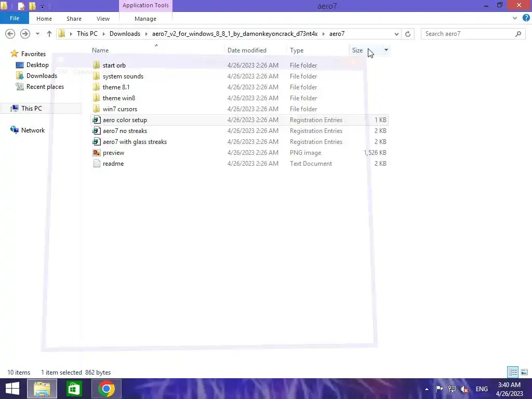This screenshot has height=399, width=532.
Task: Open File Explorer from the taskbar
Action: [x=42, y=389]
